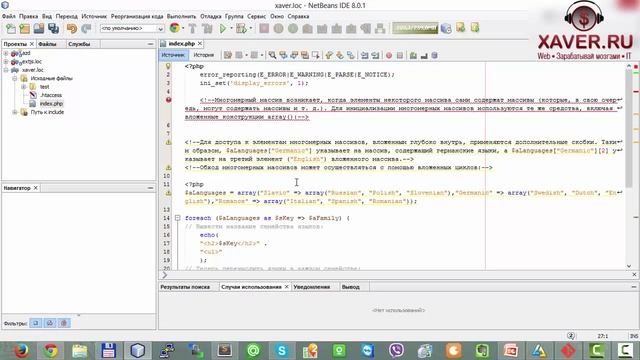Close the Навигатор panel tab

pyautogui.click(x=36, y=188)
